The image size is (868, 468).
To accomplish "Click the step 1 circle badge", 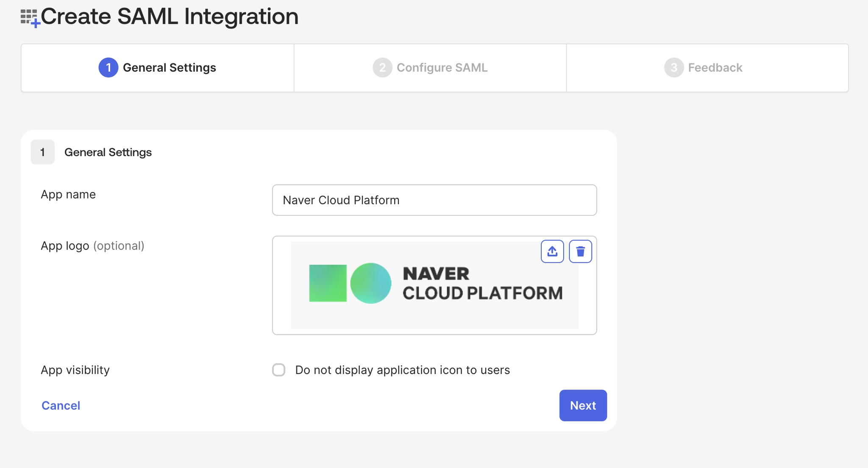I will [108, 68].
